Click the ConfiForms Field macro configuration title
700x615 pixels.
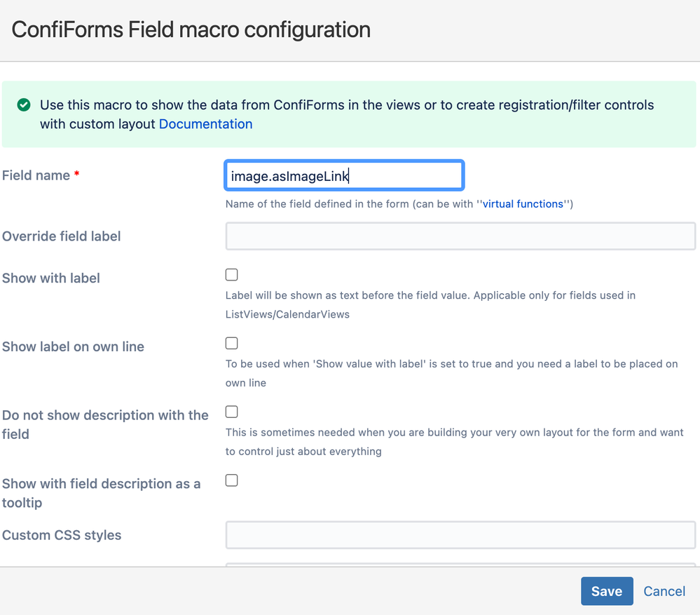tap(191, 30)
